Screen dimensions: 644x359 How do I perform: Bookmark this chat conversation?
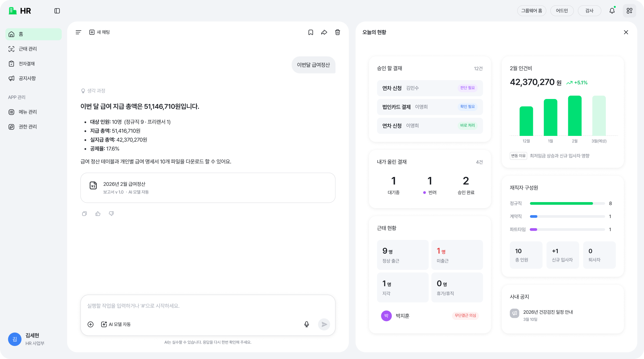coord(311,32)
